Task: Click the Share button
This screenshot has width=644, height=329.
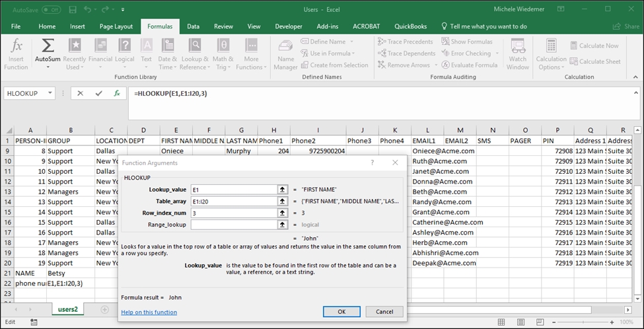Action: click(x=627, y=26)
